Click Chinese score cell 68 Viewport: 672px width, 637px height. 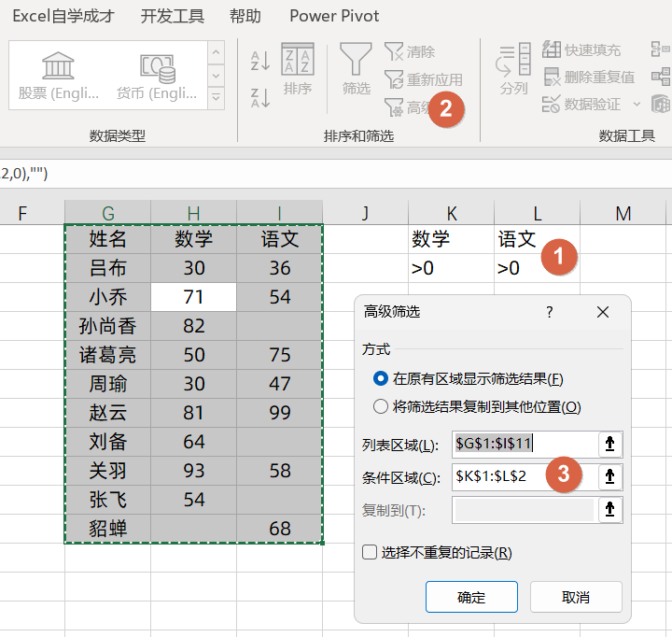(x=279, y=529)
